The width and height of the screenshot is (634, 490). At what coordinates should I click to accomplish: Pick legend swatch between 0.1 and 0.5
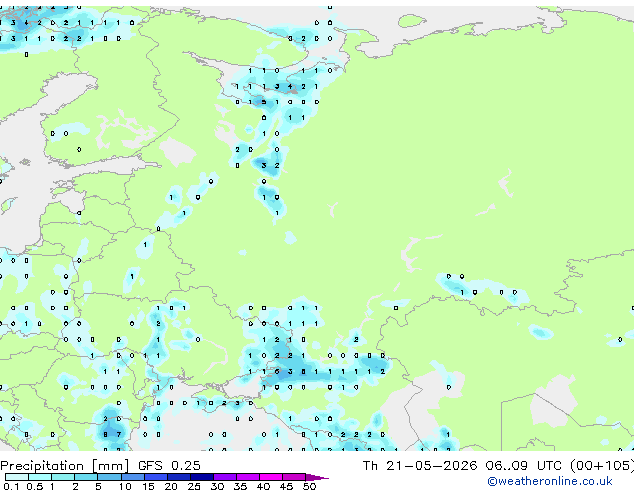pos(17,477)
